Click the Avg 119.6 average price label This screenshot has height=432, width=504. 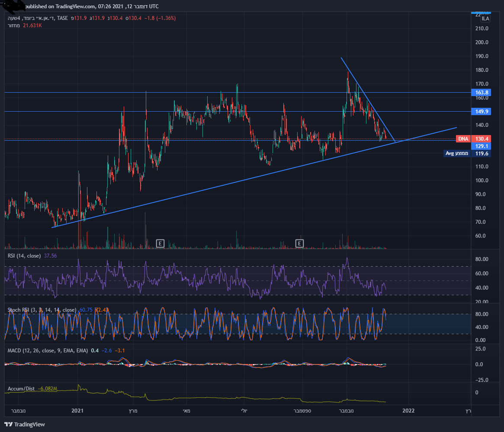pos(467,153)
